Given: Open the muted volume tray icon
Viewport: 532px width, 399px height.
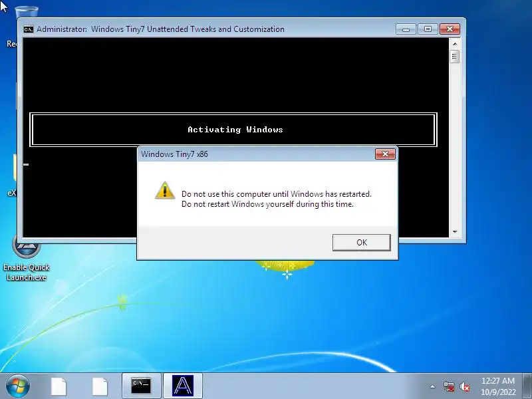Looking at the screenshot, I should pos(464,386).
